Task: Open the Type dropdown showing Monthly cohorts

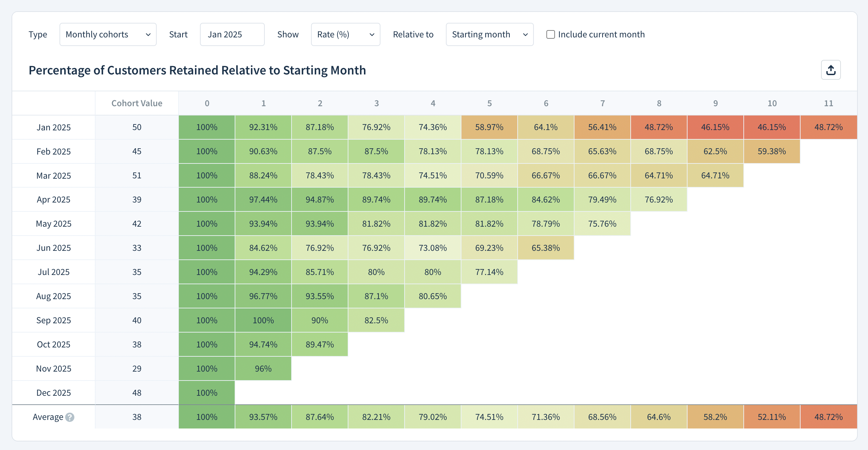Action: pyautogui.click(x=108, y=34)
